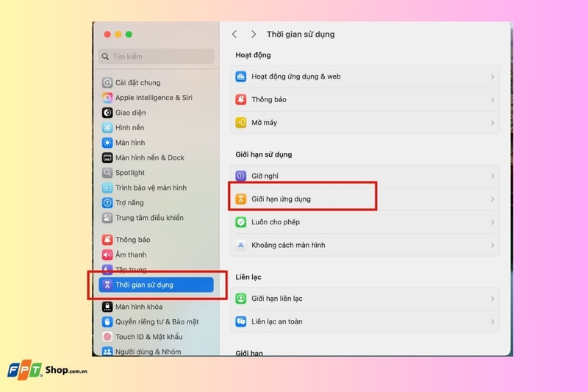Click Giới hạn liên lạc contact icon
Viewport: 588px width, 392px height.
(x=241, y=299)
